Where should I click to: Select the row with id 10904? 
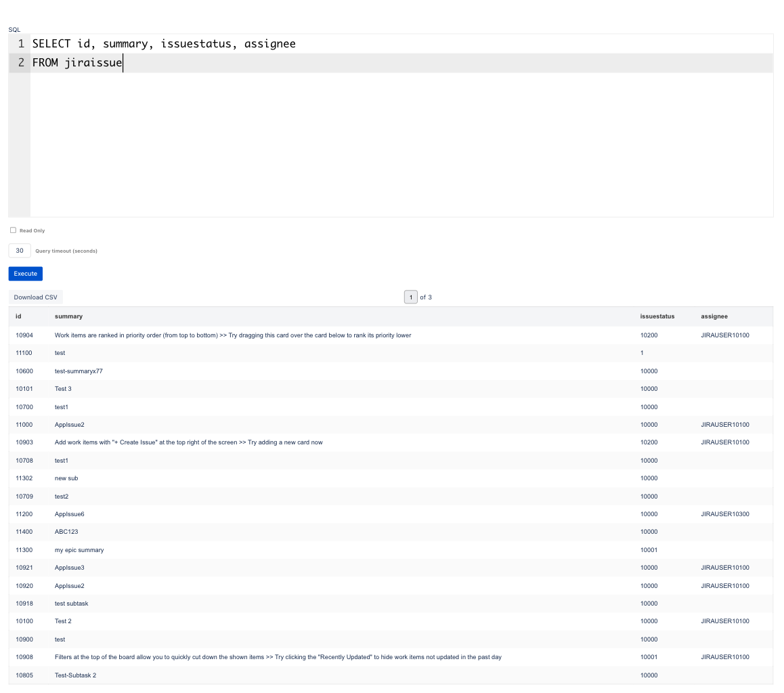pyautogui.click(x=24, y=335)
